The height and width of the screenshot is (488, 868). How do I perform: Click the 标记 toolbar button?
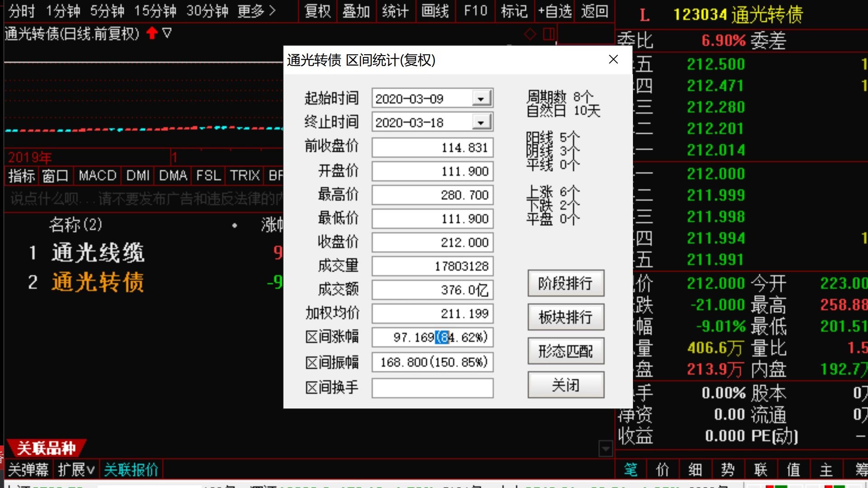coord(514,11)
